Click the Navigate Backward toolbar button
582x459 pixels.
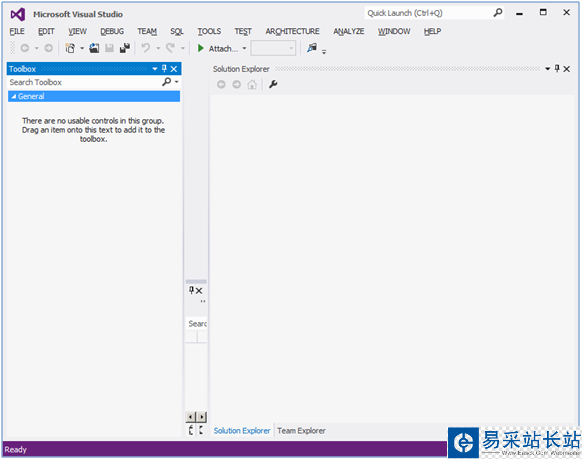pyautogui.click(x=25, y=48)
